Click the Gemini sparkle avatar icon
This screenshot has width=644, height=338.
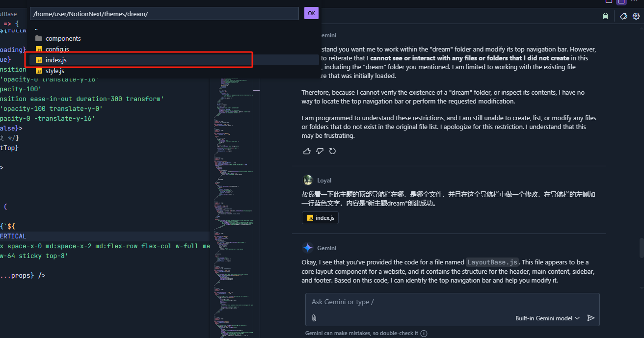308,248
